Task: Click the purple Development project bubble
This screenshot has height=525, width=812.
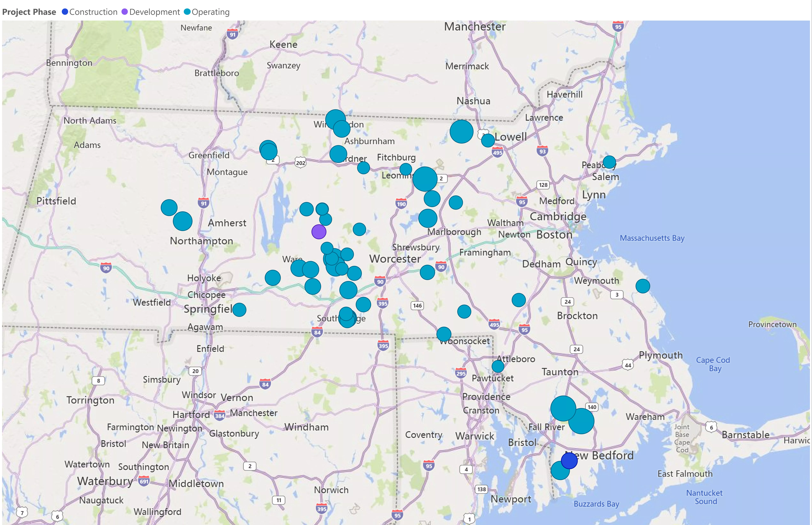Action: tap(319, 232)
